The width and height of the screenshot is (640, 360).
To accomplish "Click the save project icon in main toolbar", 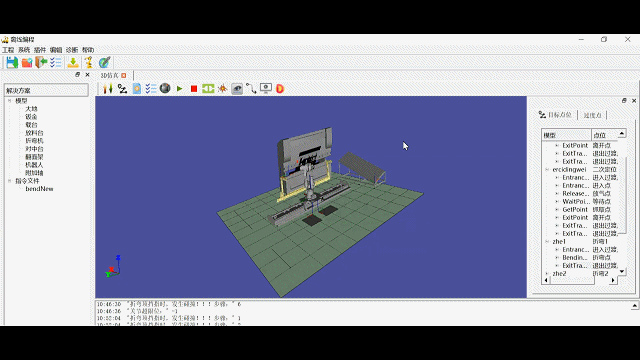I will pos(12,62).
